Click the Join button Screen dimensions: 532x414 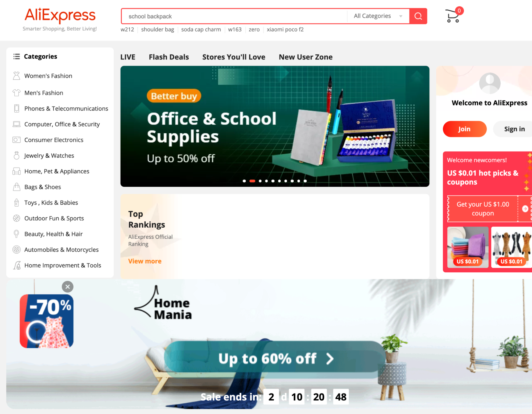(x=464, y=128)
